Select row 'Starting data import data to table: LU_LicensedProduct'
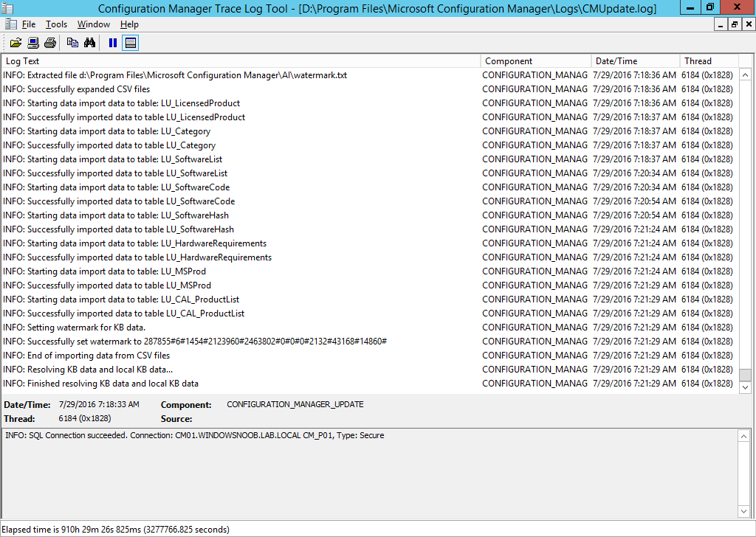This screenshot has width=756, height=537. (369, 103)
